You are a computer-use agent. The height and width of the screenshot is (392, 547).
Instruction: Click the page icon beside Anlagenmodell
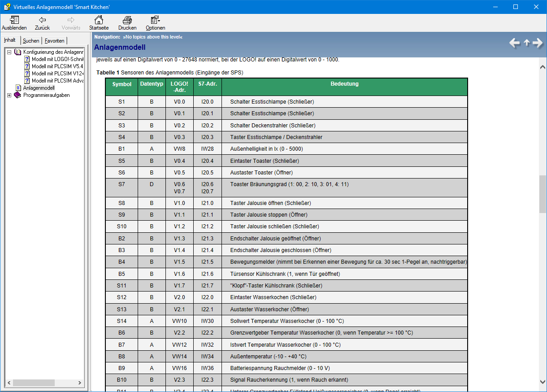18,88
